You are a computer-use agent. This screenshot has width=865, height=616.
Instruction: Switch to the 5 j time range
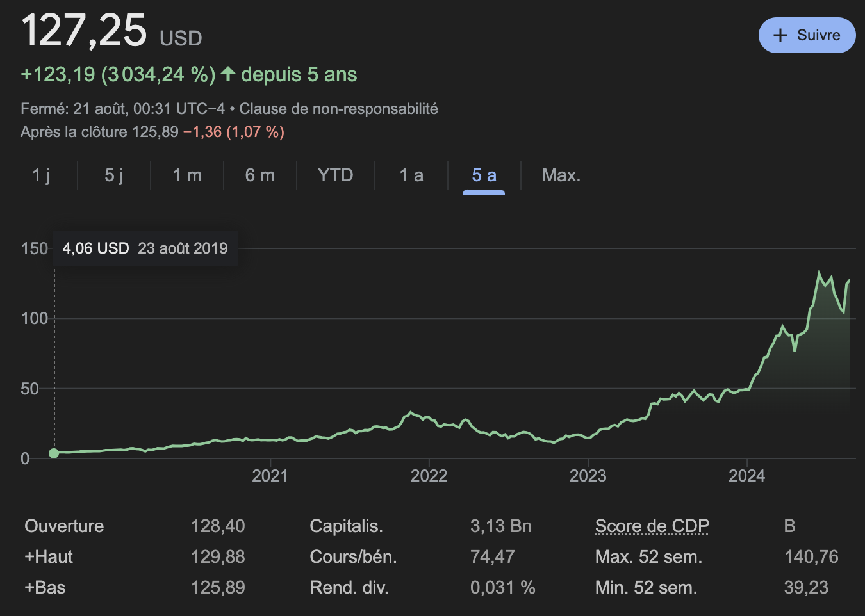tap(113, 175)
